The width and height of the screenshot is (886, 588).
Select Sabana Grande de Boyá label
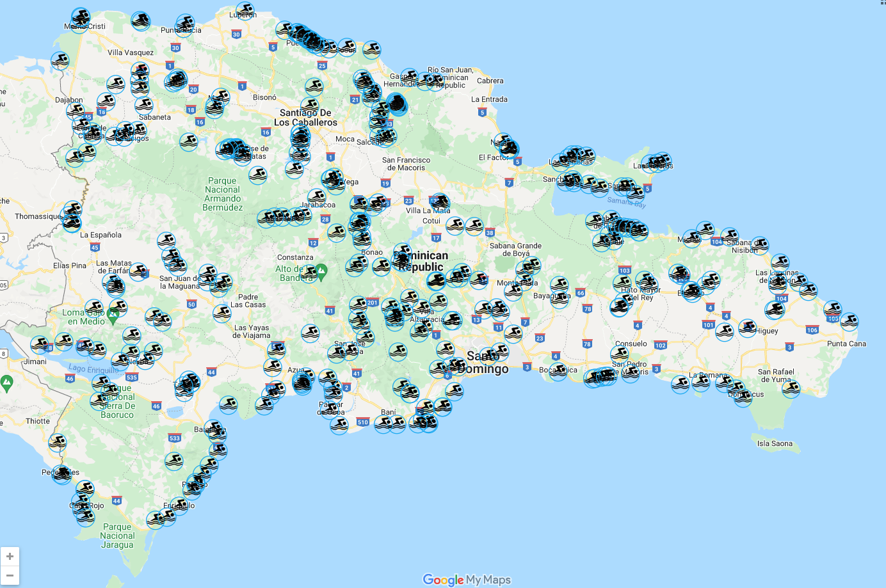coord(515,250)
